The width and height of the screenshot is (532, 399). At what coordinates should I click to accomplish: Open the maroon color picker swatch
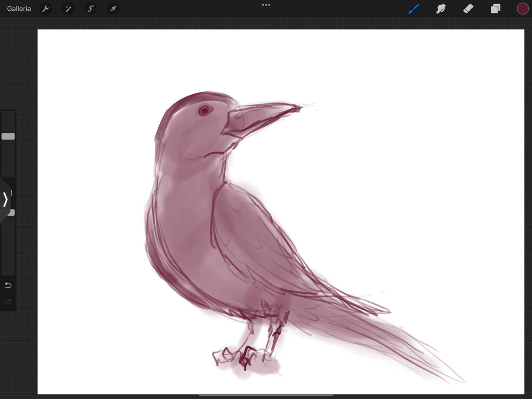click(x=522, y=8)
